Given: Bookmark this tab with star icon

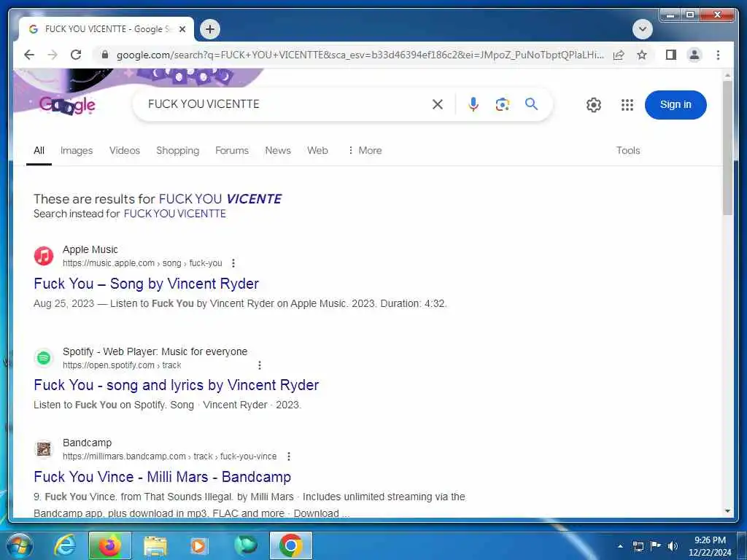Looking at the screenshot, I should (642, 55).
